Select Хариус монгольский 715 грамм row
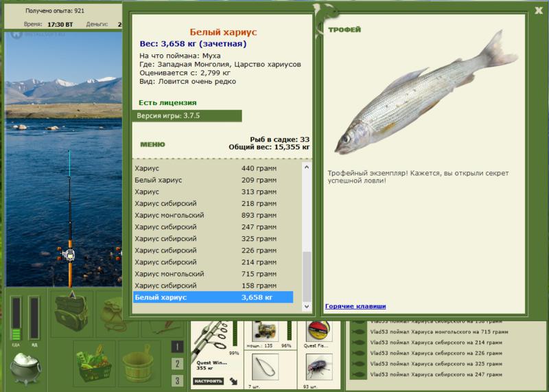The width and height of the screenshot is (549, 392). click(213, 274)
